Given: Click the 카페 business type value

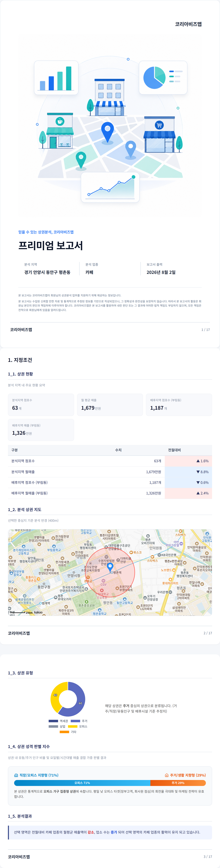Looking at the screenshot, I should 89,272.
